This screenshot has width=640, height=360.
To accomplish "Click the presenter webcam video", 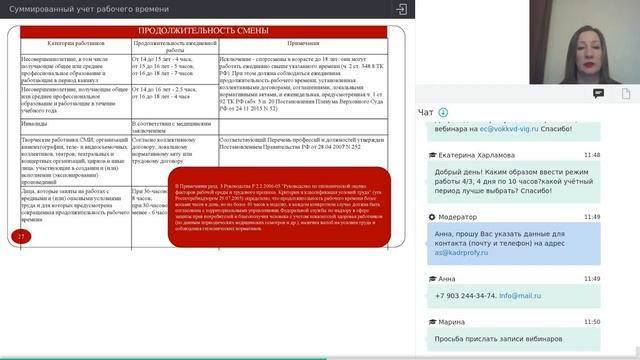I will [x=584, y=42].
